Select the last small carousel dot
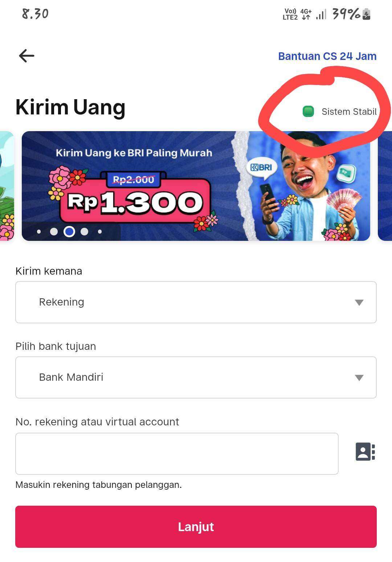Viewport: 392px width, 562px height. coord(100,231)
